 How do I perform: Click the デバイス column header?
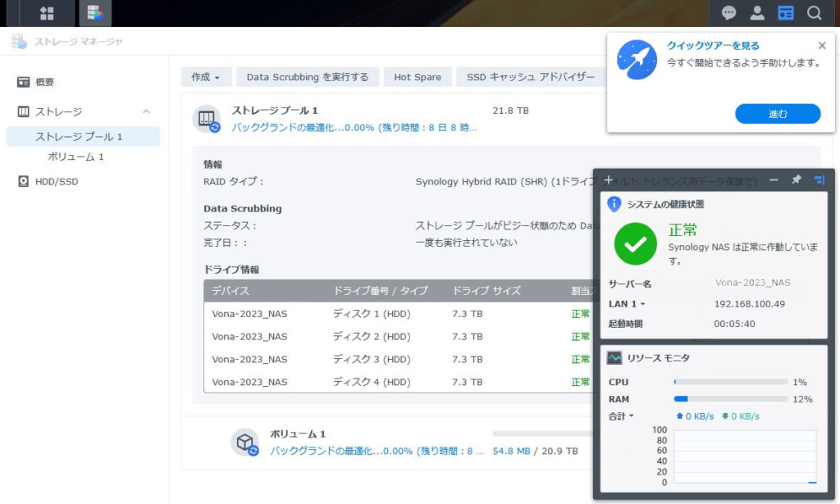pos(231,291)
